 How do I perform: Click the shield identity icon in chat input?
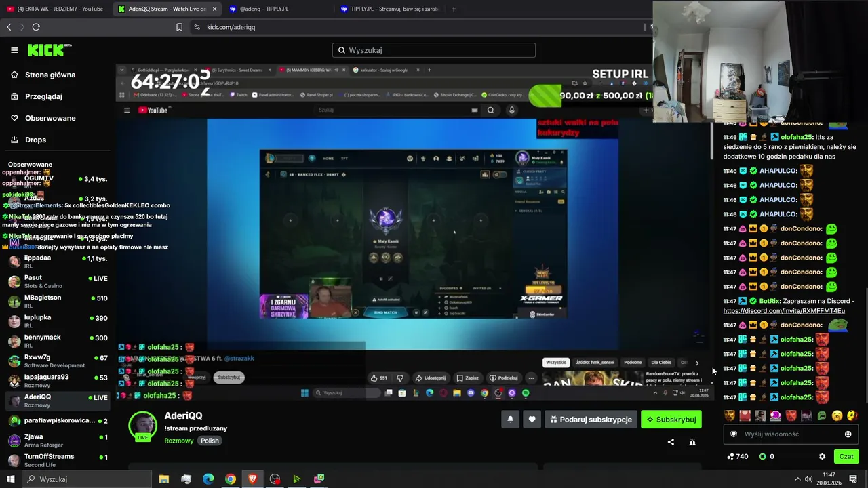pos(734,434)
